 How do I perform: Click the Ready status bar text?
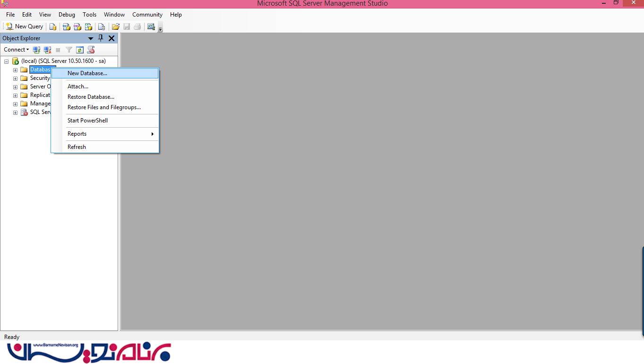12,337
